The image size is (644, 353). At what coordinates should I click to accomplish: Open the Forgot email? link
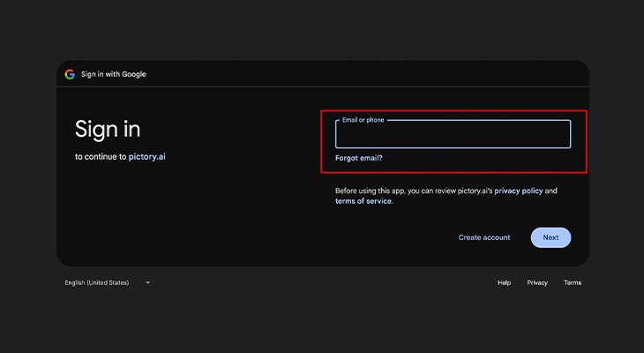pyautogui.click(x=358, y=158)
